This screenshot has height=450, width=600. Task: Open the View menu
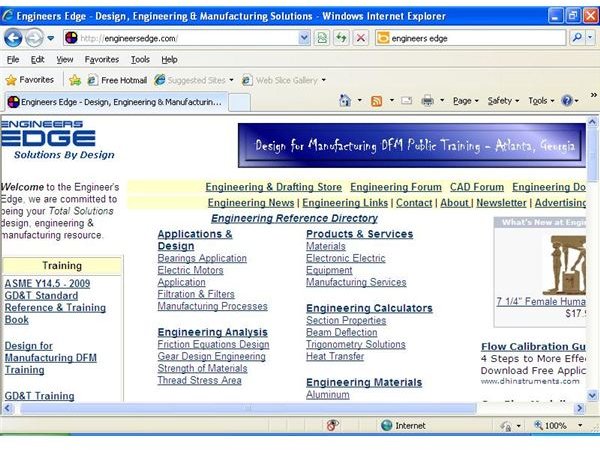(65, 59)
